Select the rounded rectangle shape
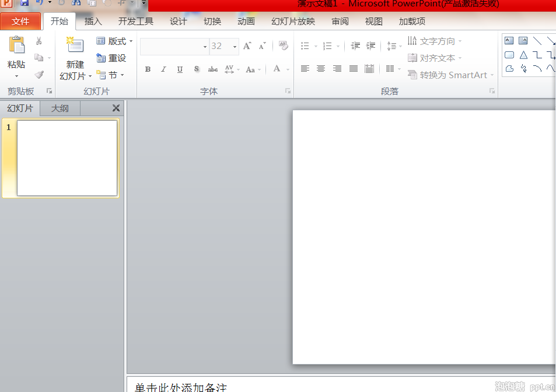 [509, 55]
